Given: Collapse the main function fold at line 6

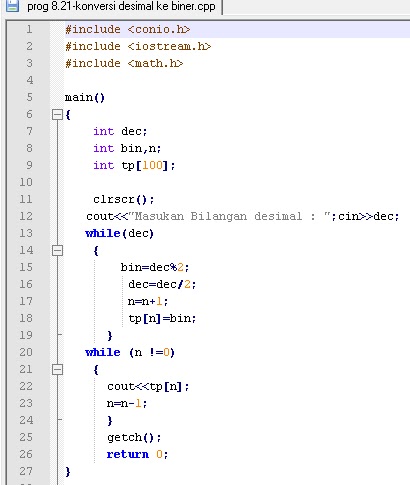Looking at the screenshot, I should (x=57, y=115).
